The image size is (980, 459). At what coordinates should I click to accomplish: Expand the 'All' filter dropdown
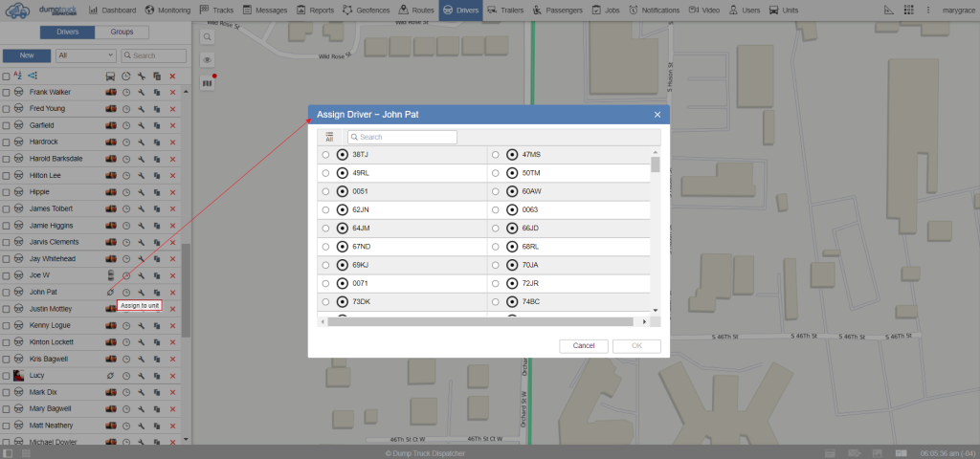tap(86, 55)
